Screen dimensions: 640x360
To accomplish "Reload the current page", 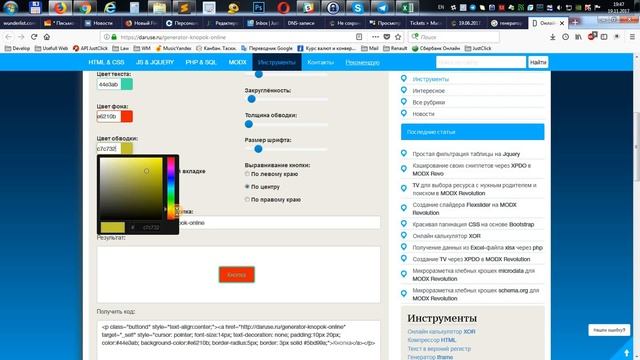I will tap(34, 37).
